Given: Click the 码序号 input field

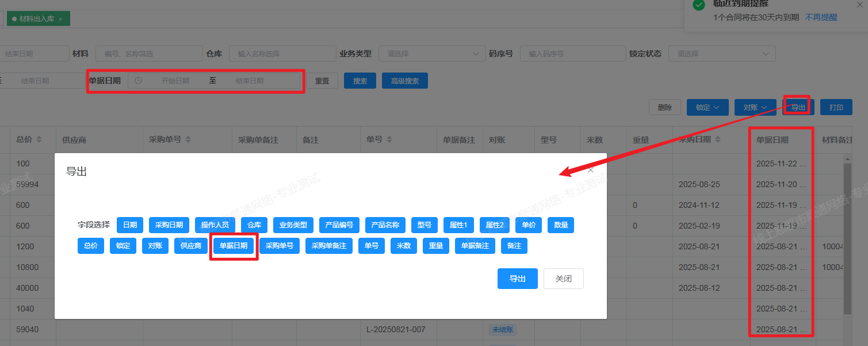Looking at the screenshot, I should pos(572,54).
